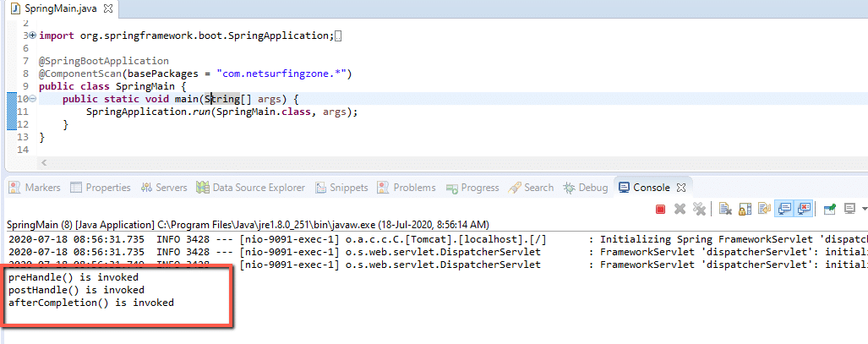Screen dimensions: 868x344
Task: Expand the folded import statements on line 3
Action: (32, 35)
